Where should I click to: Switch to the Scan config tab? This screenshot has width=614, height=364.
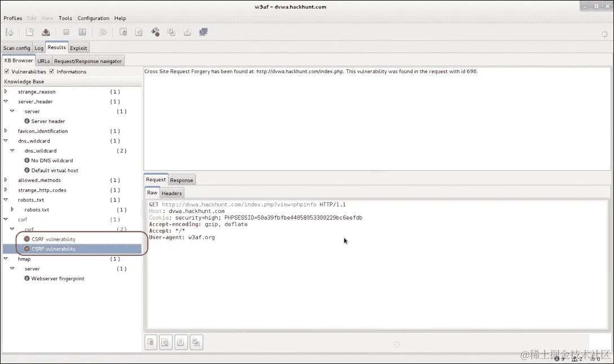click(x=17, y=48)
